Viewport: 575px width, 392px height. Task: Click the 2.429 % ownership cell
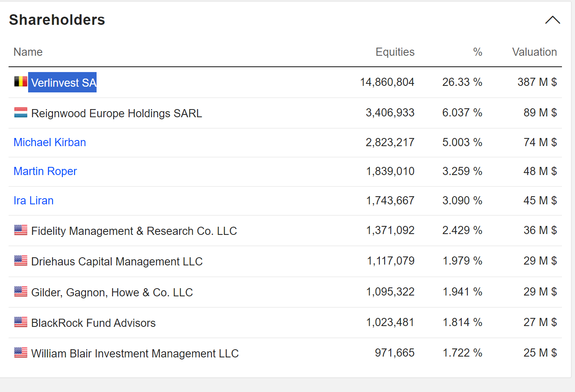tap(462, 230)
